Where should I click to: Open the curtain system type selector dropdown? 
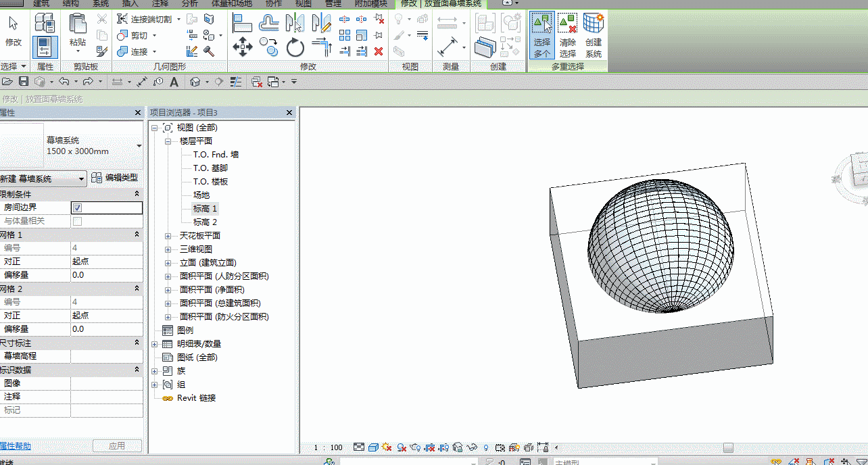(x=139, y=146)
